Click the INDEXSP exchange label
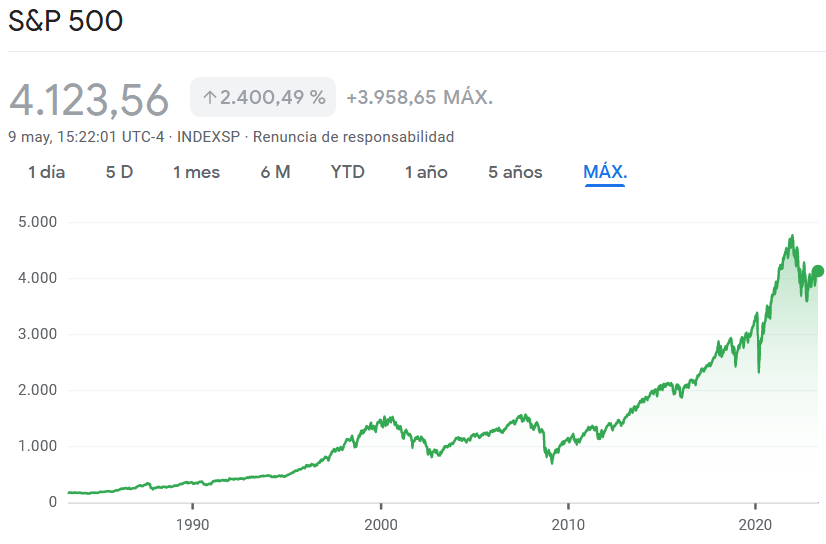The image size is (826, 544). [x=207, y=137]
